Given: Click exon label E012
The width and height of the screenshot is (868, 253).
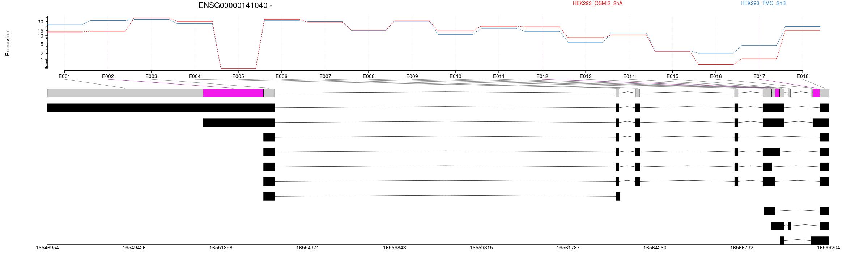Looking at the screenshot, I should click(542, 76).
